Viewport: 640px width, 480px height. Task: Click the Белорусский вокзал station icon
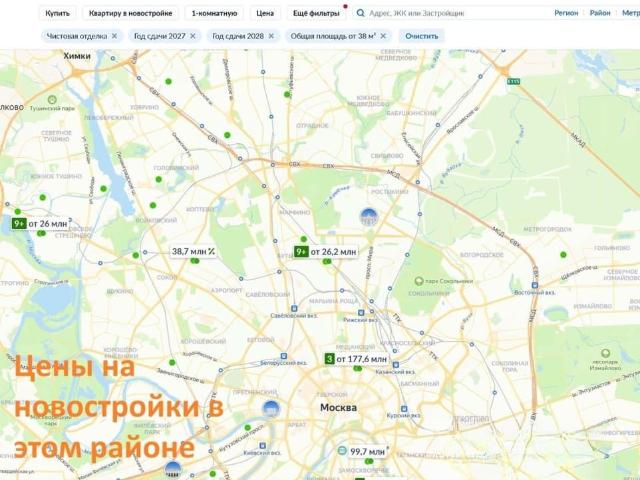284,356
